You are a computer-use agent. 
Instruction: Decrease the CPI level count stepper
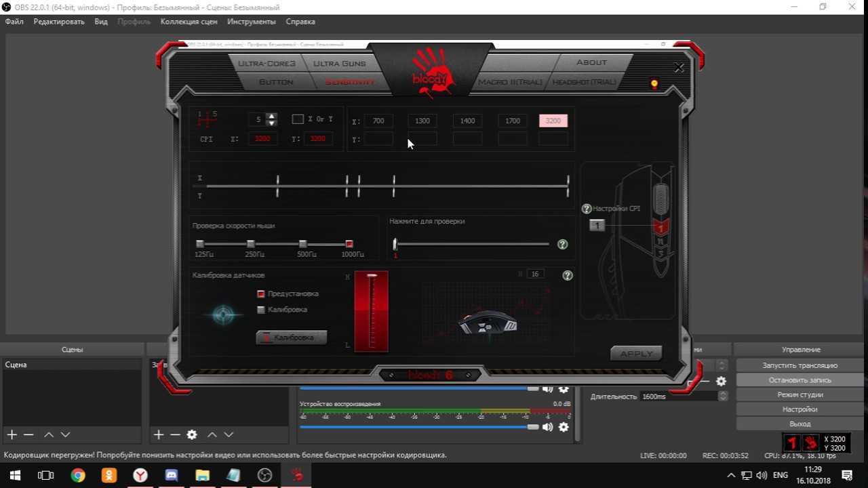pyautogui.click(x=272, y=123)
